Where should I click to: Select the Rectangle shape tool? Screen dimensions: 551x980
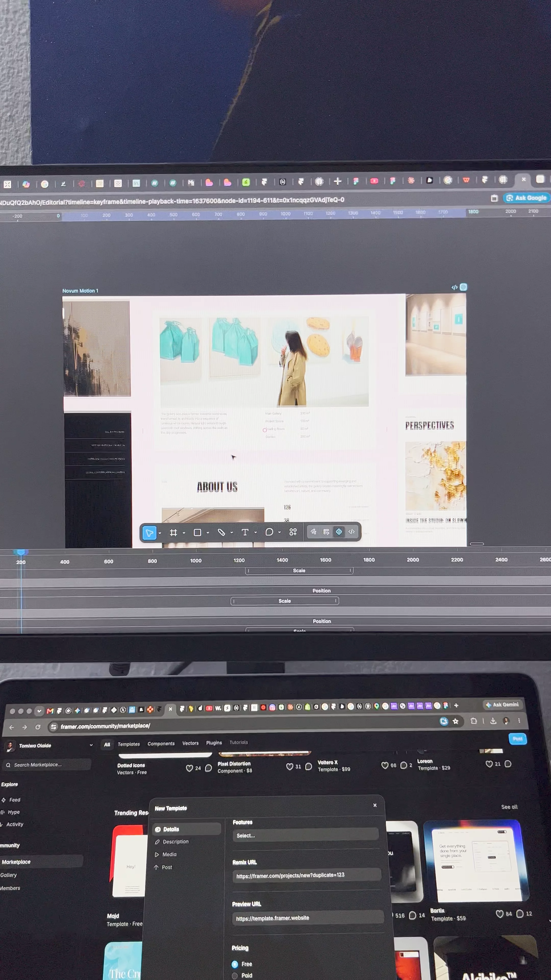197,533
